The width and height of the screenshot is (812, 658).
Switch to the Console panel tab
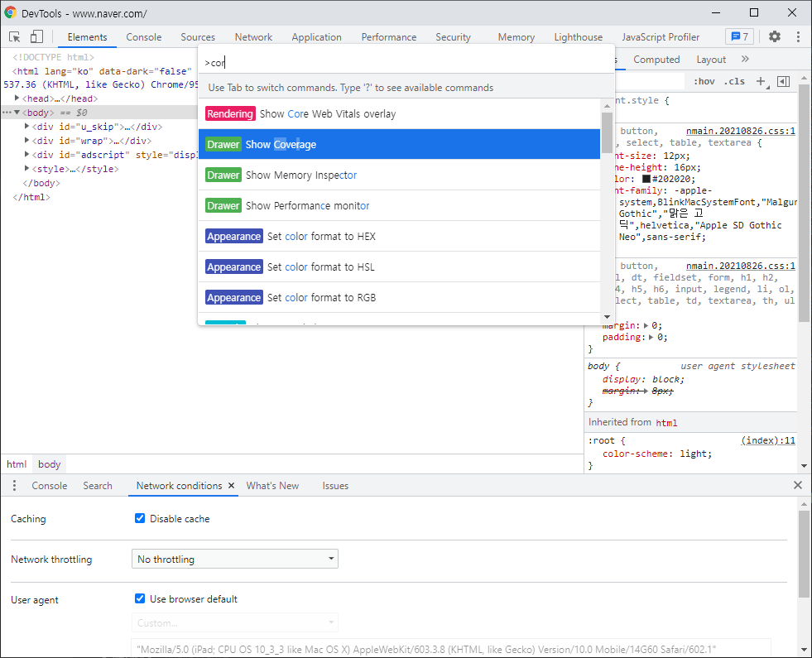click(x=143, y=37)
